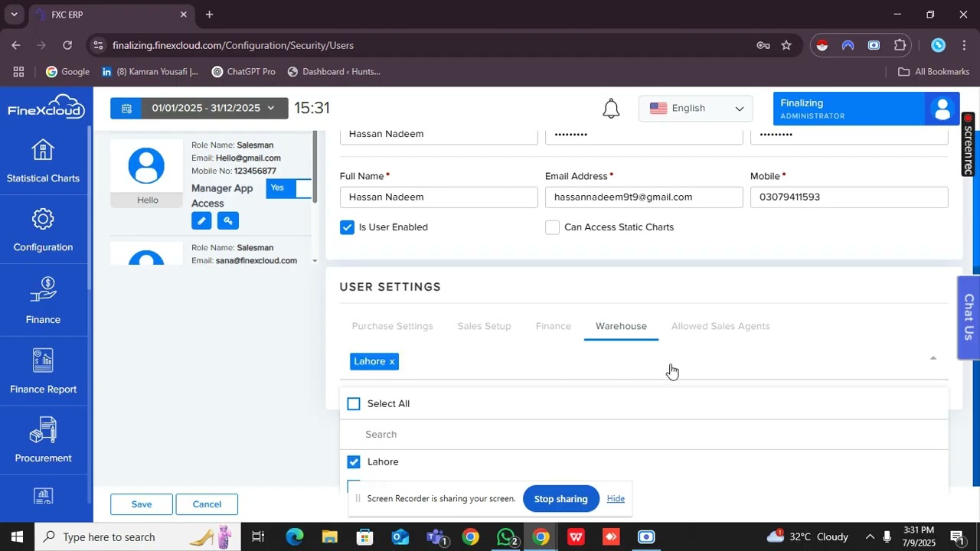The height and width of the screenshot is (551, 980).
Task: Remove the Lahore tag with its x
Action: (x=392, y=361)
